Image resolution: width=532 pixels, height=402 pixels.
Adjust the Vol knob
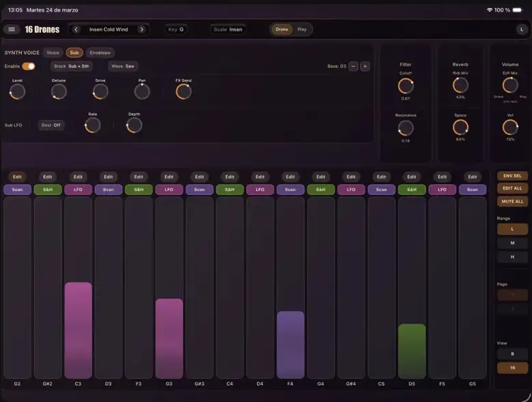(510, 128)
